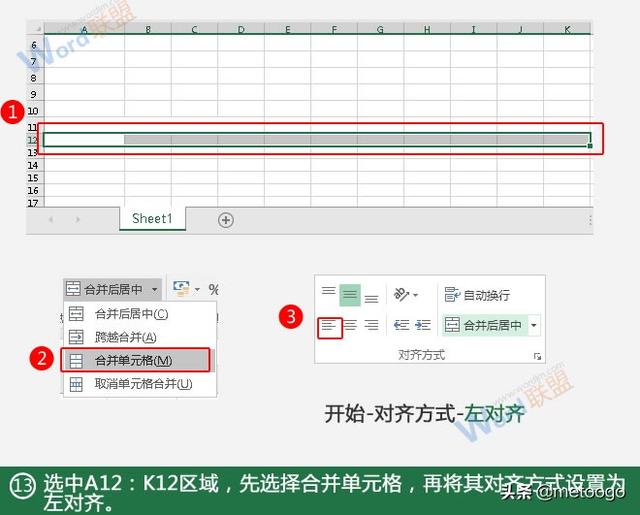
Task: Select row 8 header
Action: 34,78
